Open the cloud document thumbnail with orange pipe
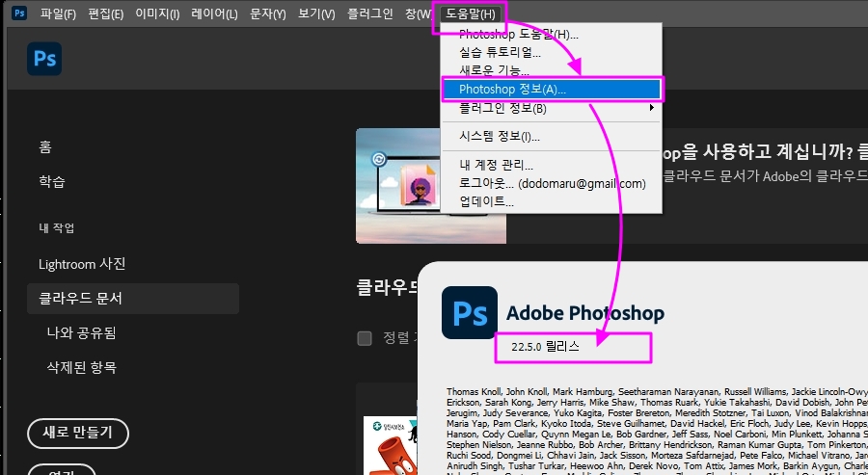868x475 pixels. (391, 446)
